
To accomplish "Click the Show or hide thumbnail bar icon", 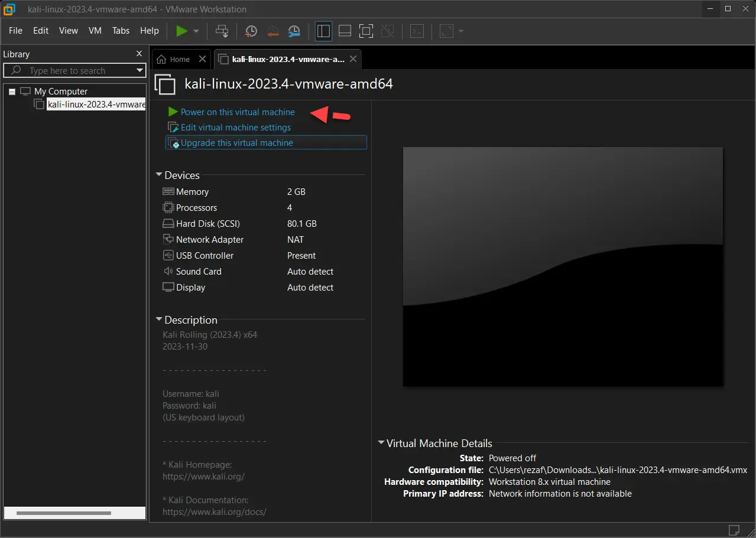I will [x=345, y=31].
